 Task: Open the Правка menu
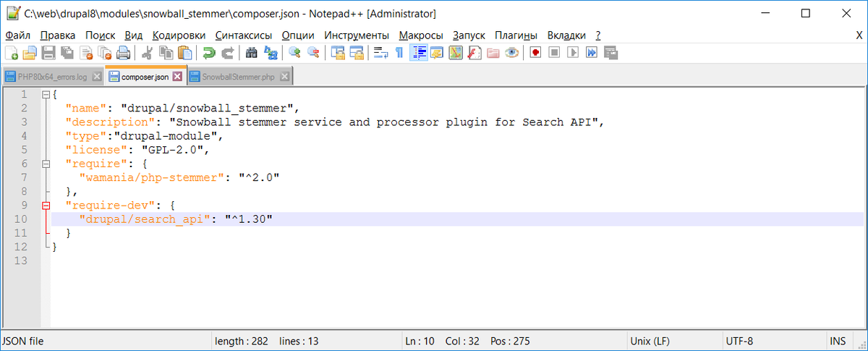tap(58, 35)
